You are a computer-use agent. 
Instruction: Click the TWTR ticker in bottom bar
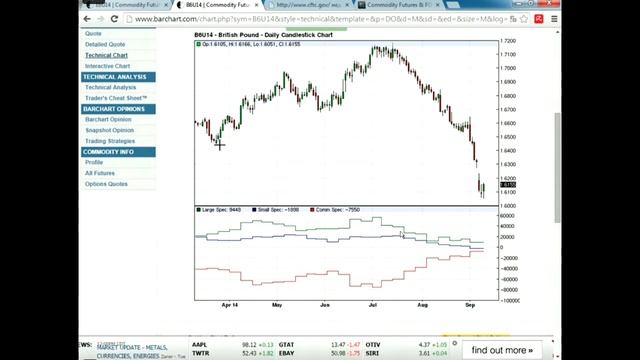pos(200,353)
